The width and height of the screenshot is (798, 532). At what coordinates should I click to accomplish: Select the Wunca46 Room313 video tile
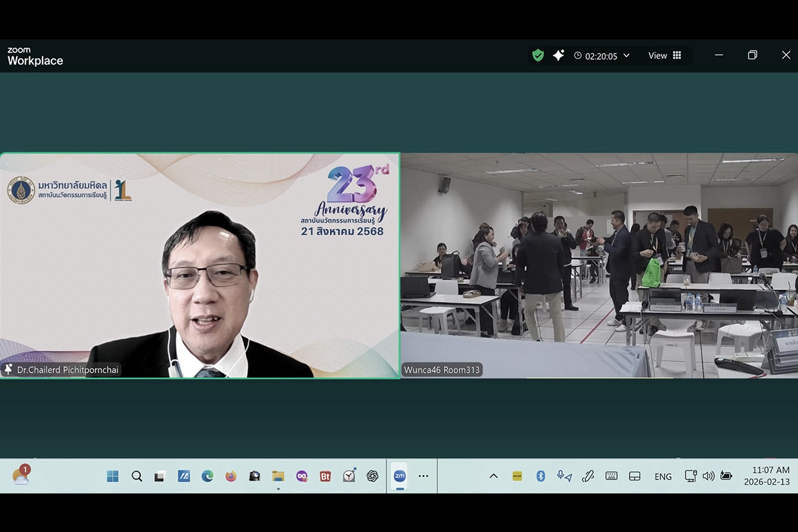(598, 266)
